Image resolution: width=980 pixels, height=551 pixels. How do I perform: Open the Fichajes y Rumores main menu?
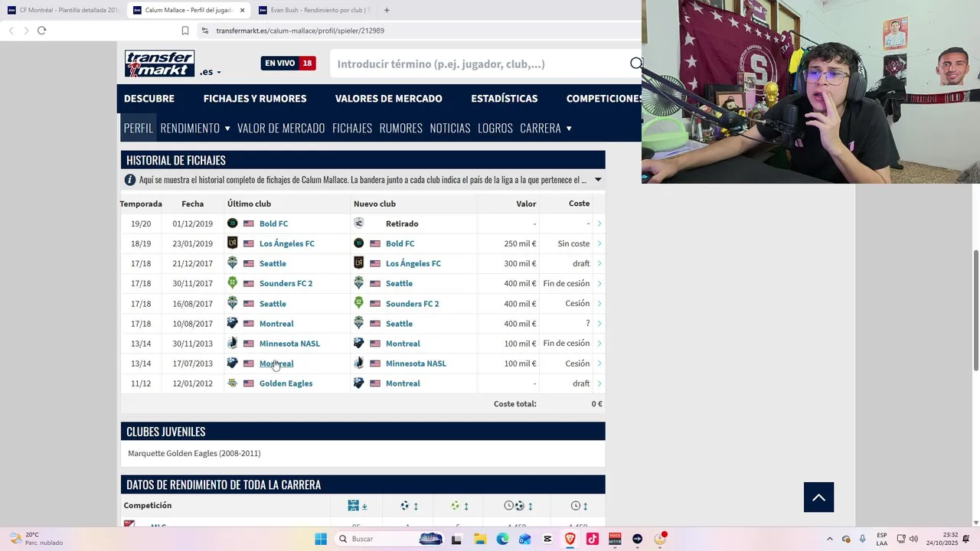(255, 99)
